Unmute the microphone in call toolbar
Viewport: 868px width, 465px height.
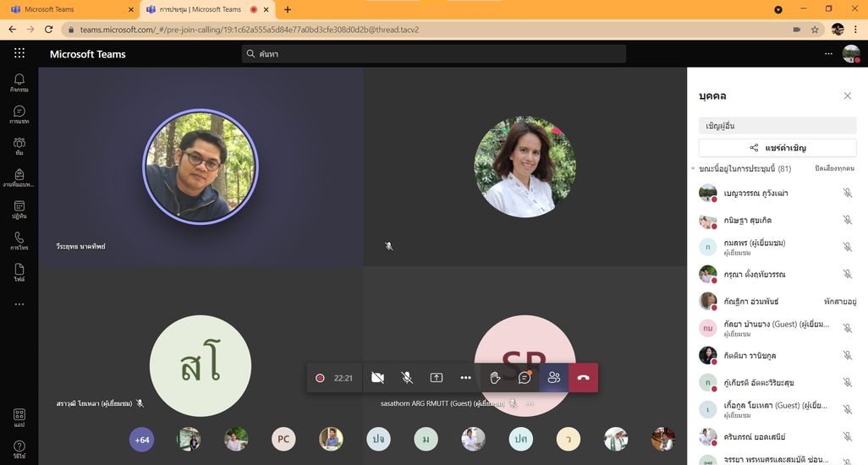click(x=407, y=378)
